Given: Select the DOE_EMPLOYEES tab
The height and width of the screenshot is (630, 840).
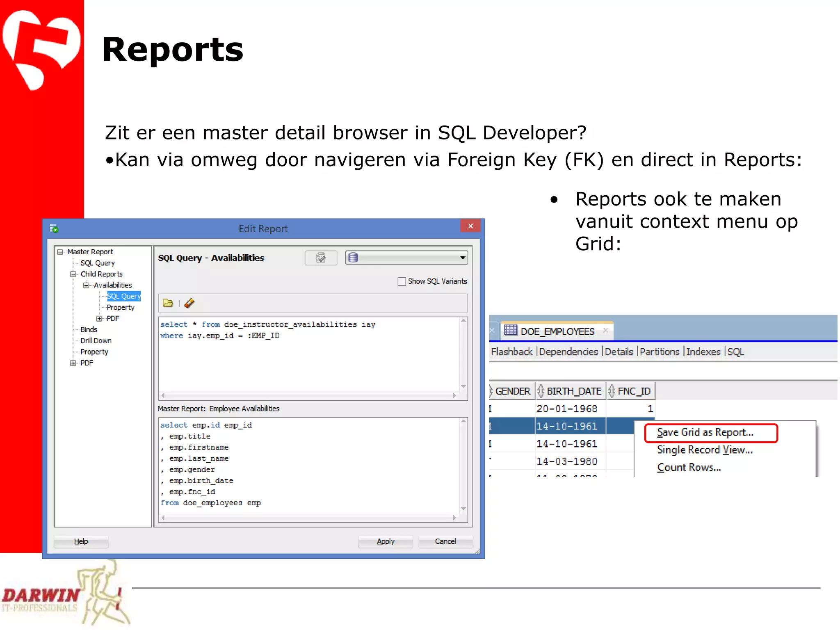Looking at the screenshot, I should coord(557,331).
